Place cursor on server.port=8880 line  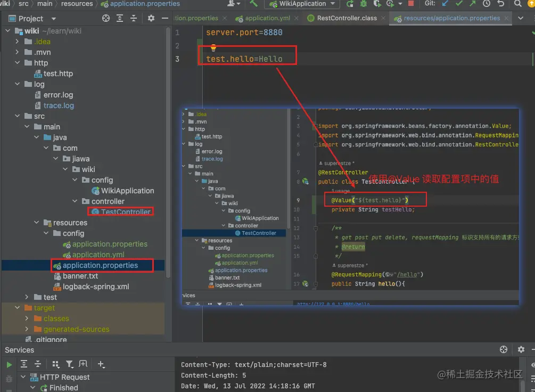click(244, 32)
